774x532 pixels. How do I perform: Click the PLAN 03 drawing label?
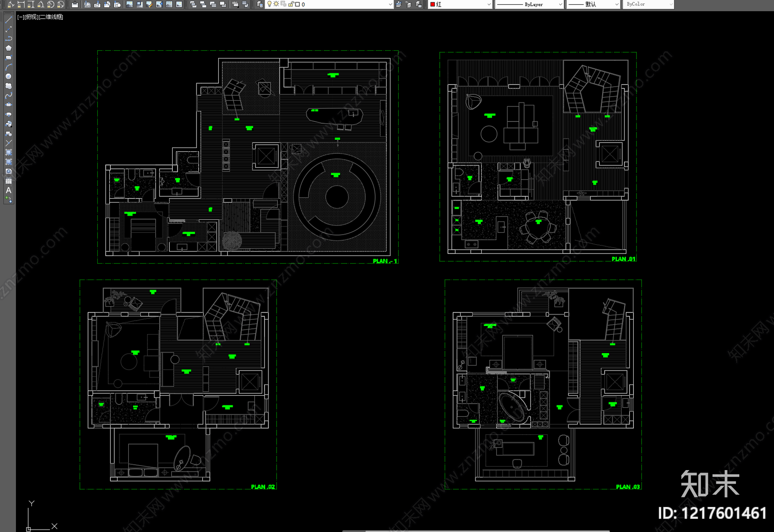point(628,487)
